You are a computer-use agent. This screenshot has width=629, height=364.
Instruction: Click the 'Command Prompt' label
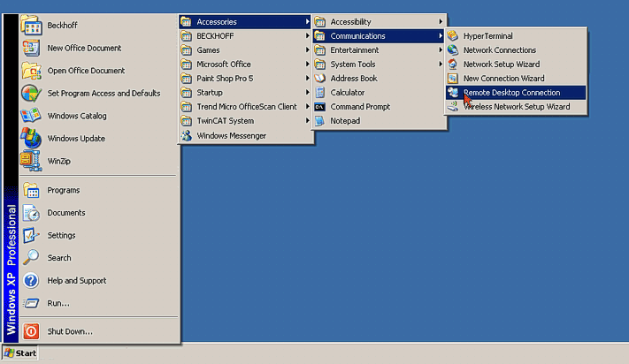coord(360,107)
